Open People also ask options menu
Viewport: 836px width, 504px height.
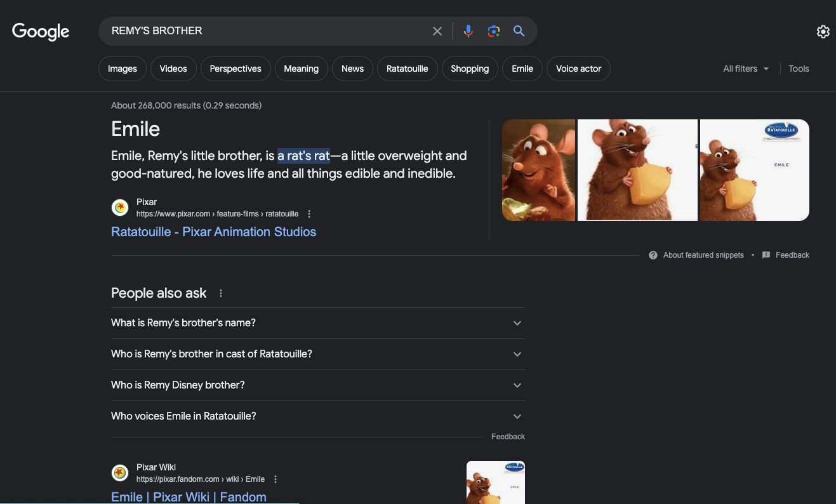click(x=221, y=293)
